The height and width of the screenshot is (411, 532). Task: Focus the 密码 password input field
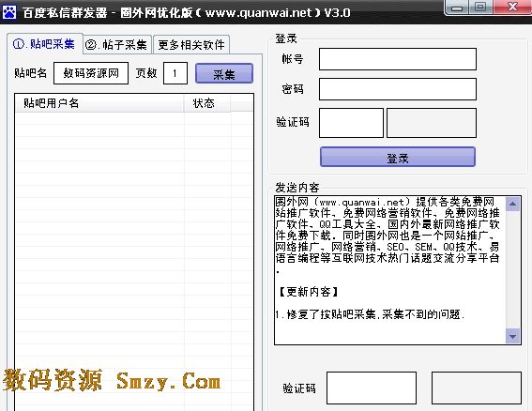pos(398,89)
